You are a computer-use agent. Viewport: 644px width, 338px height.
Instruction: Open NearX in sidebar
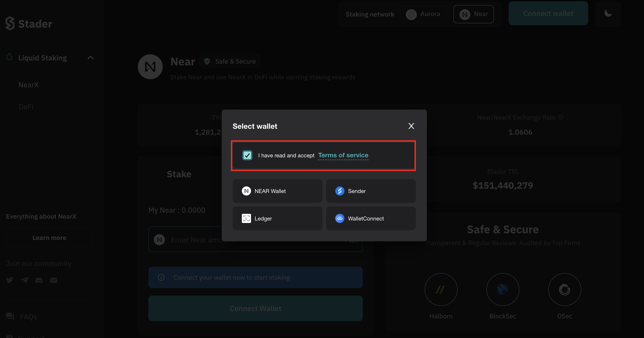pos(28,85)
